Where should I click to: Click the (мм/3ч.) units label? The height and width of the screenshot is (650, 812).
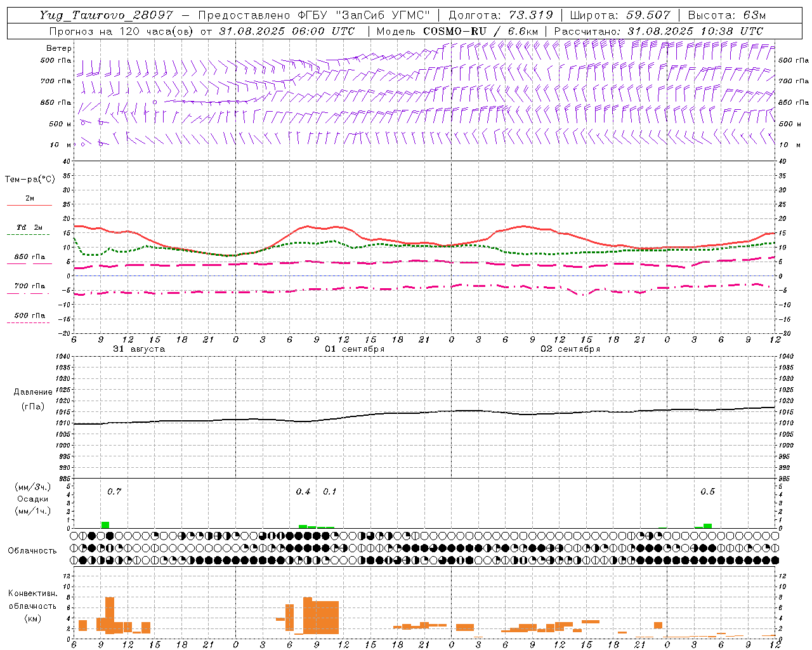(32, 487)
